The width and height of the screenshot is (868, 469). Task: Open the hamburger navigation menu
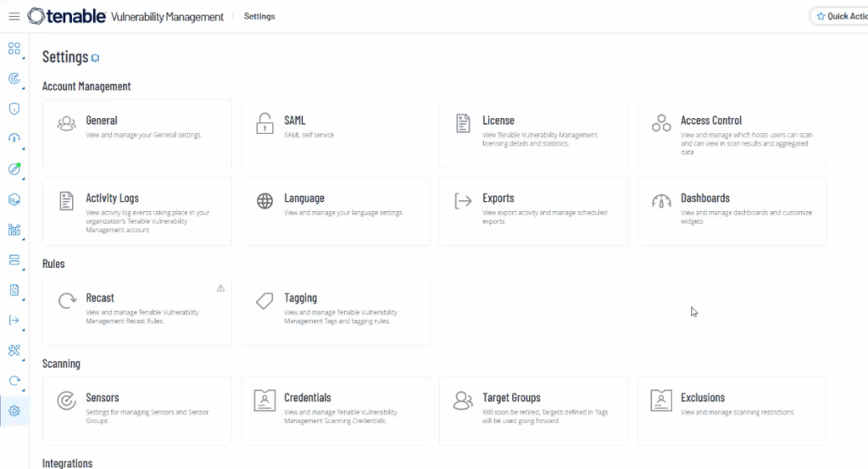click(x=14, y=17)
